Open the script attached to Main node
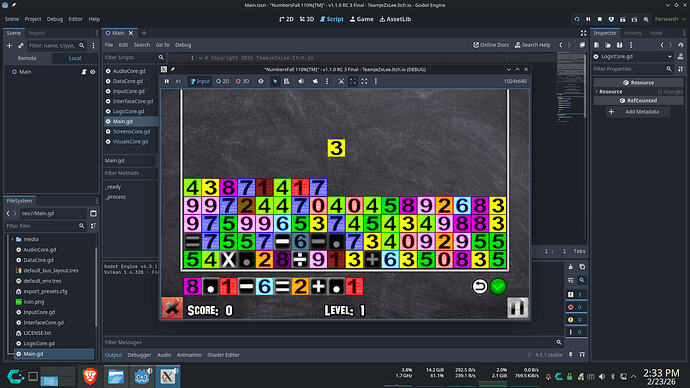This screenshot has width=690, height=388. pyautogui.click(x=84, y=72)
